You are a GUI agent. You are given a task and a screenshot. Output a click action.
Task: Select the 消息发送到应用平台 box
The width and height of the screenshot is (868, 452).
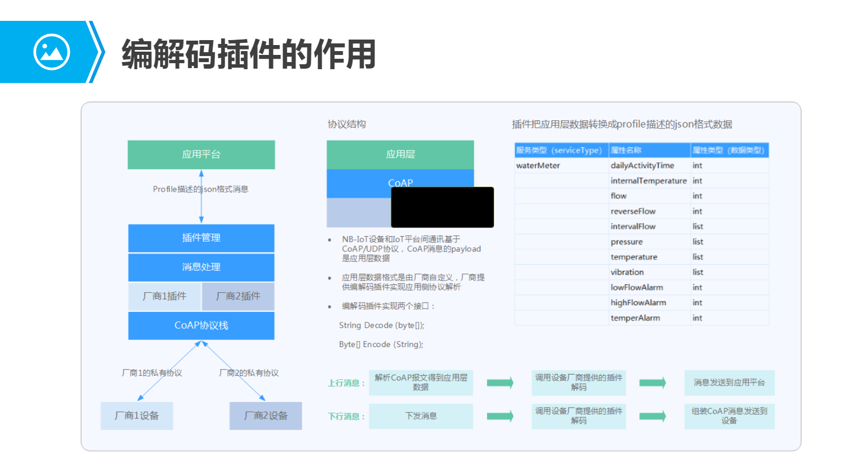(x=729, y=383)
